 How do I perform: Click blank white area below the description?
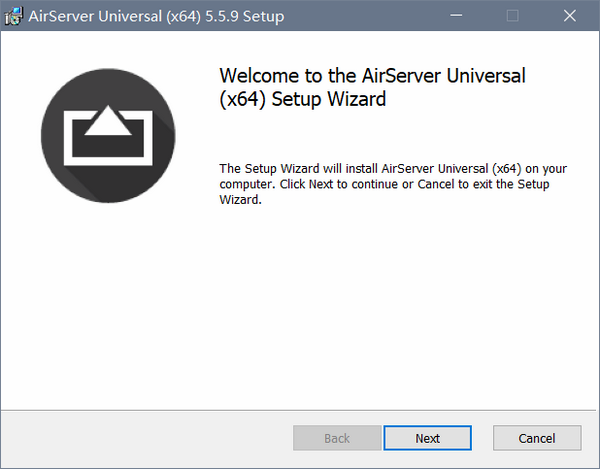tap(400, 300)
